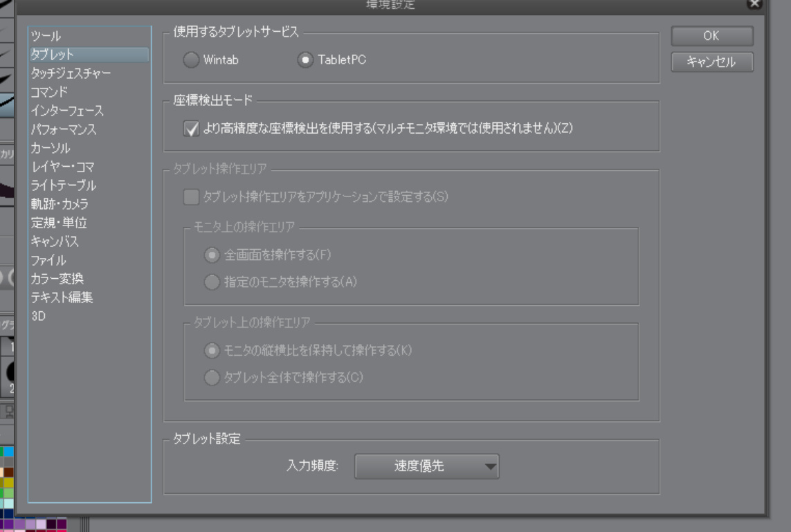This screenshot has width=791, height=532.
Task: Toggle タブレット操作エリアをアプリケーションで設定する checkbox
Action: (191, 196)
